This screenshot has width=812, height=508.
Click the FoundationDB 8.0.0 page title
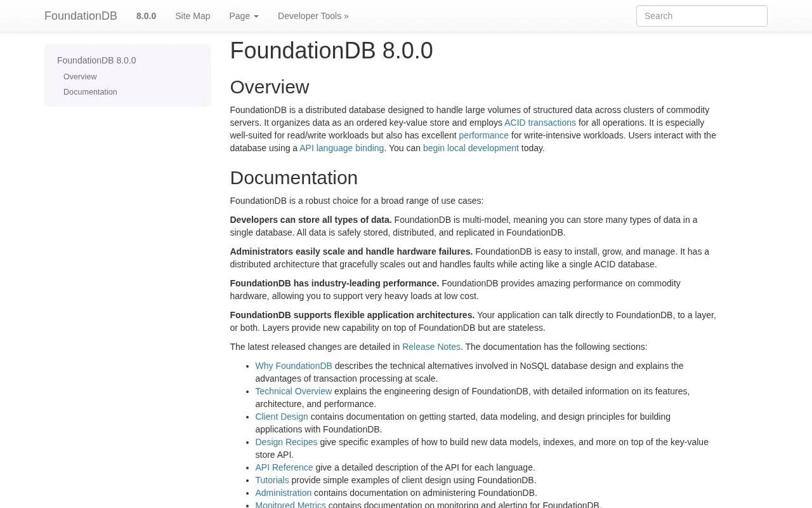pos(331,51)
